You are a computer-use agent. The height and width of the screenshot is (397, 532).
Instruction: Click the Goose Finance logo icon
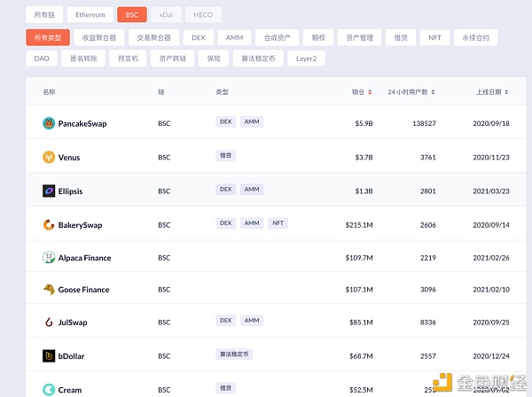point(49,289)
